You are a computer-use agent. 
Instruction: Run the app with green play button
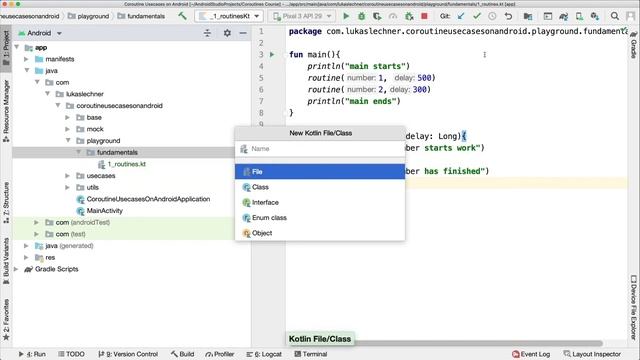tap(346, 16)
